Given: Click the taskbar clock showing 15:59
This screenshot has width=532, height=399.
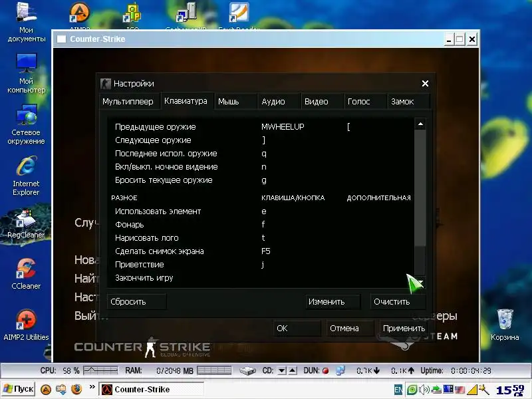Looking at the screenshot, I should [510, 390].
